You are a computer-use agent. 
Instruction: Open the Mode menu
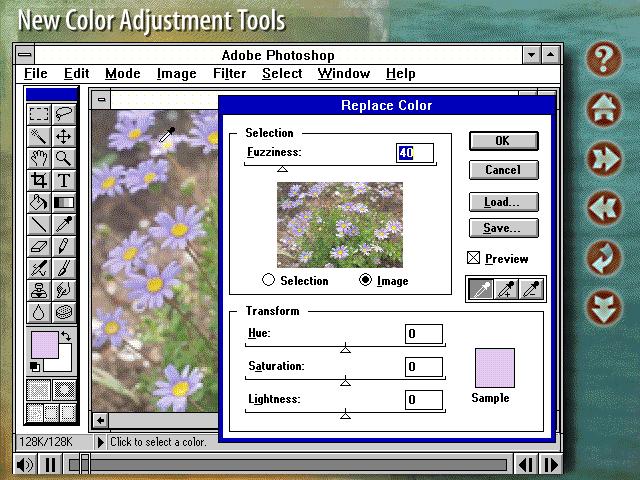(x=122, y=73)
